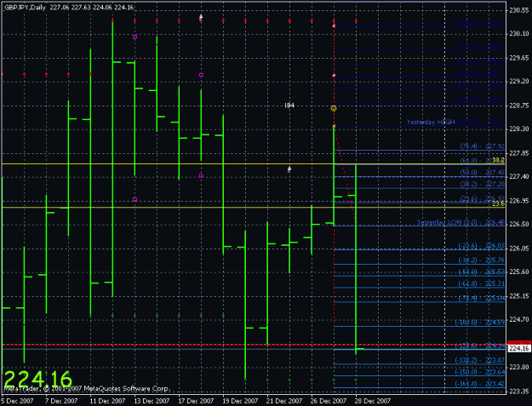The image size is (532, 406).
Task: Click the 224.70 price axis label
Action: click(x=519, y=319)
